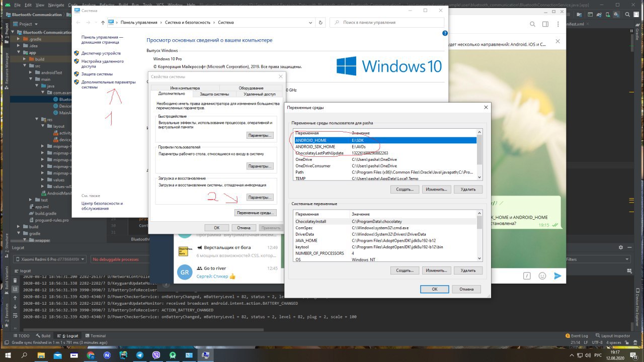Open the Edit menu in Android Studio
The width and height of the screenshot is (644, 362).
click(28, 5)
